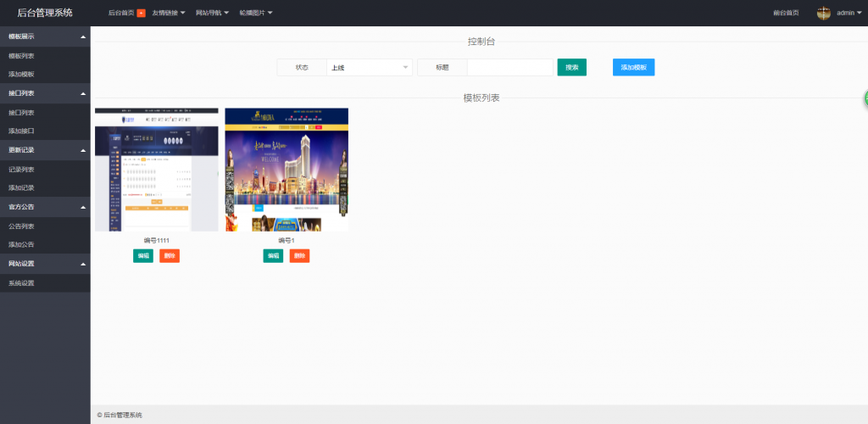Click 删除 under template 编号1
Viewport: 868px width, 424px height.
pos(299,255)
